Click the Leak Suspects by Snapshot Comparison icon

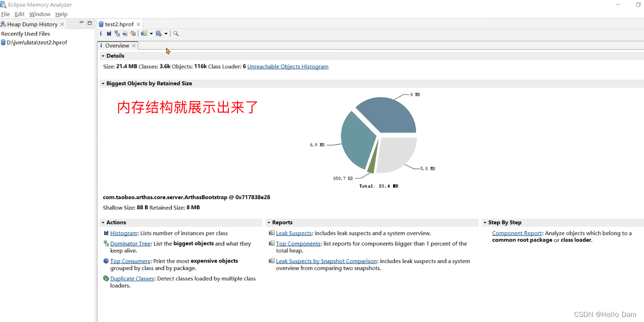click(x=272, y=261)
